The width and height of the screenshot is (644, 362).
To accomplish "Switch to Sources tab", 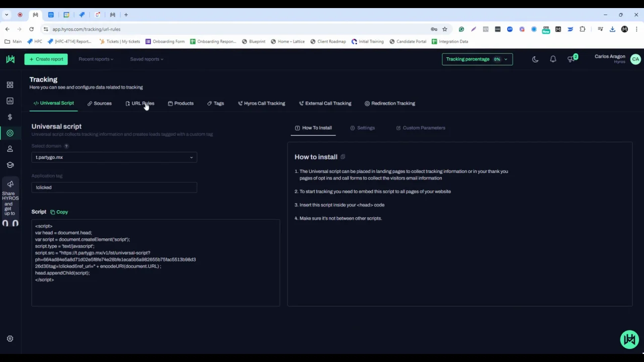I will pyautogui.click(x=100, y=104).
